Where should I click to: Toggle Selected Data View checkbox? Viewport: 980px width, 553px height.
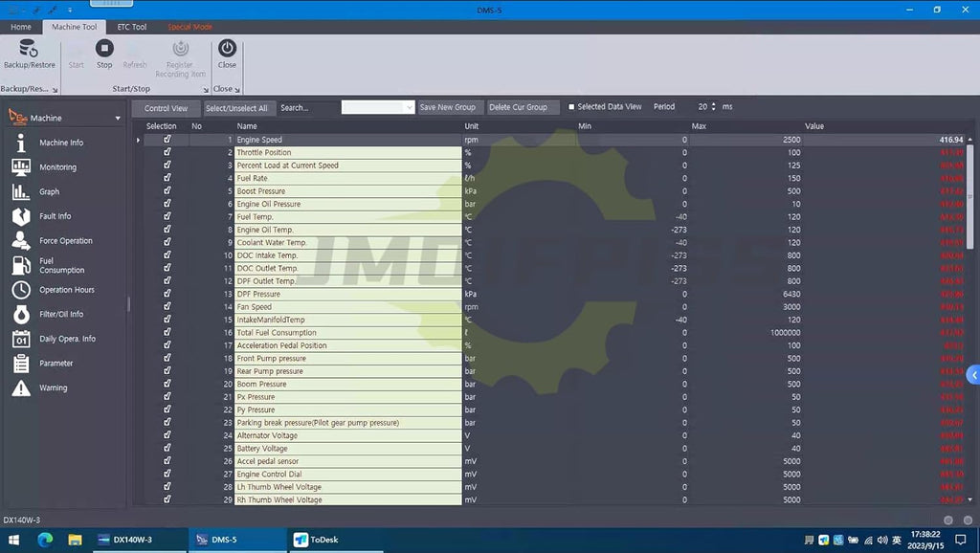pos(571,107)
